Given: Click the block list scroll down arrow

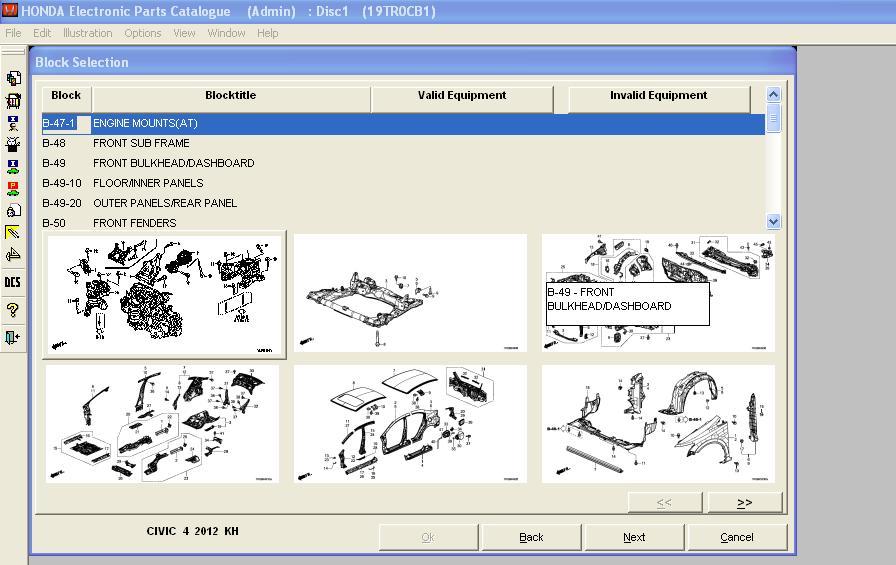Looking at the screenshot, I should [x=773, y=222].
